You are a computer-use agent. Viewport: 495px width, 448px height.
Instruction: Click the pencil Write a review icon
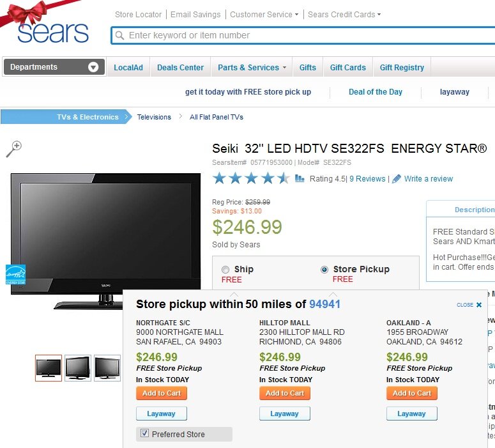(397, 179)
